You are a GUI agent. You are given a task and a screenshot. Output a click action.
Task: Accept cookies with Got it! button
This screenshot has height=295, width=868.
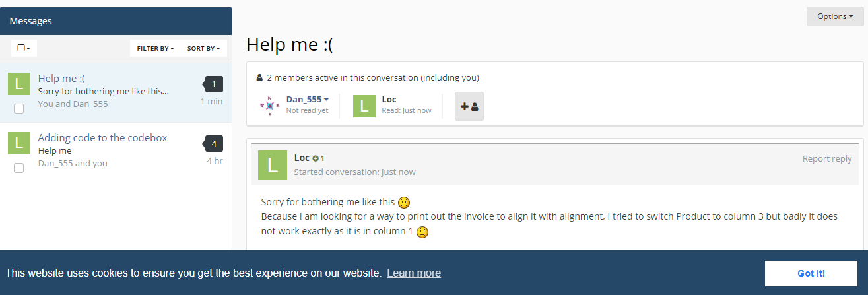[811, 273]
